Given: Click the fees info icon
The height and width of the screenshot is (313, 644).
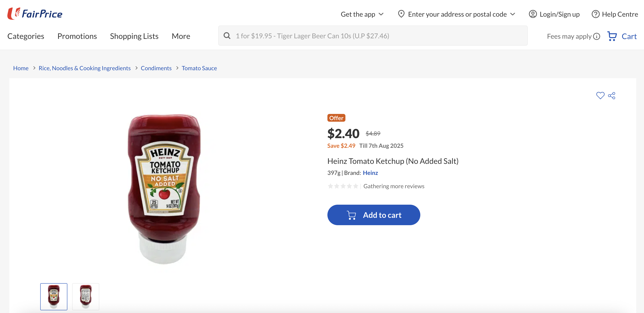Looking at the screenshot, I should click(597, 37).
